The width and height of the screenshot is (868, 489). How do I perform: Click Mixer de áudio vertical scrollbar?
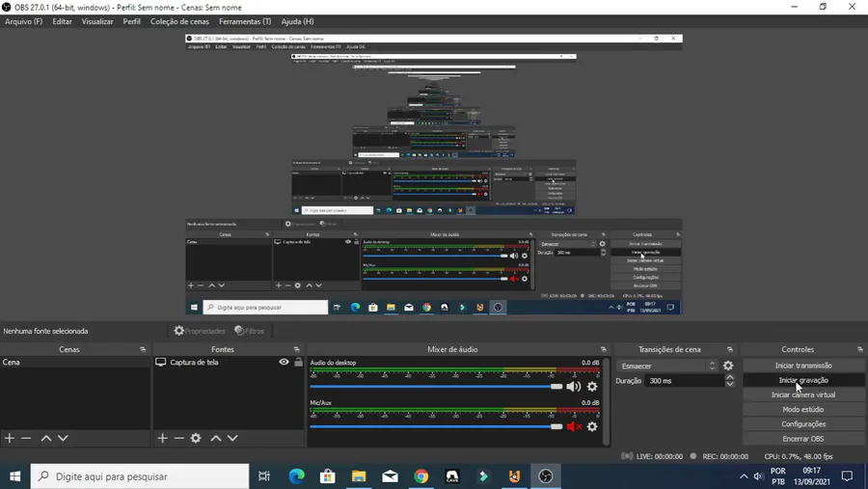[607, 401]
